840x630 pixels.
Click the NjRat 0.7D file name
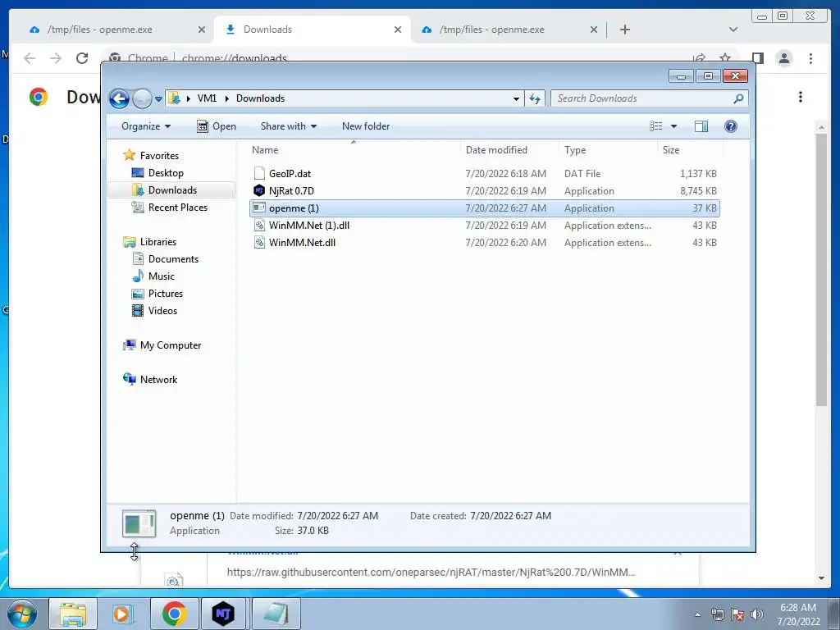click(291, 190)
